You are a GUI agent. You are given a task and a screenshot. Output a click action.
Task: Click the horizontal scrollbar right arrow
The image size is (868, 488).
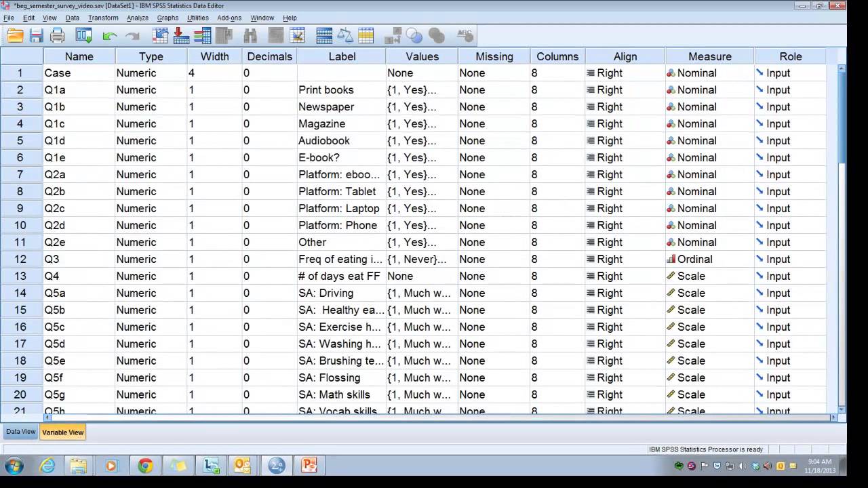click(834, 418)
